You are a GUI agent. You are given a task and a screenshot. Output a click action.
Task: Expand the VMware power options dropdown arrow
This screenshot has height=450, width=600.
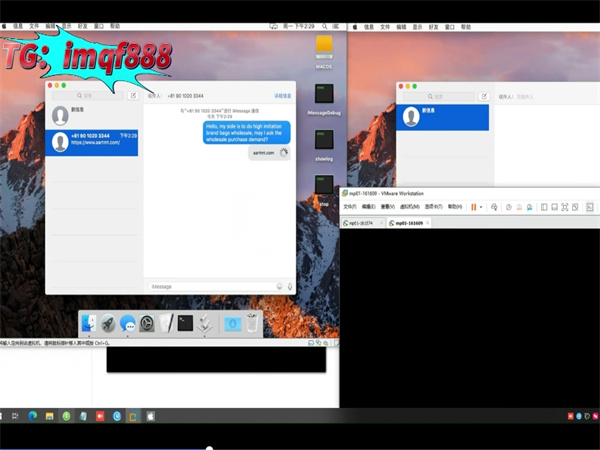(x=482, y=207)
